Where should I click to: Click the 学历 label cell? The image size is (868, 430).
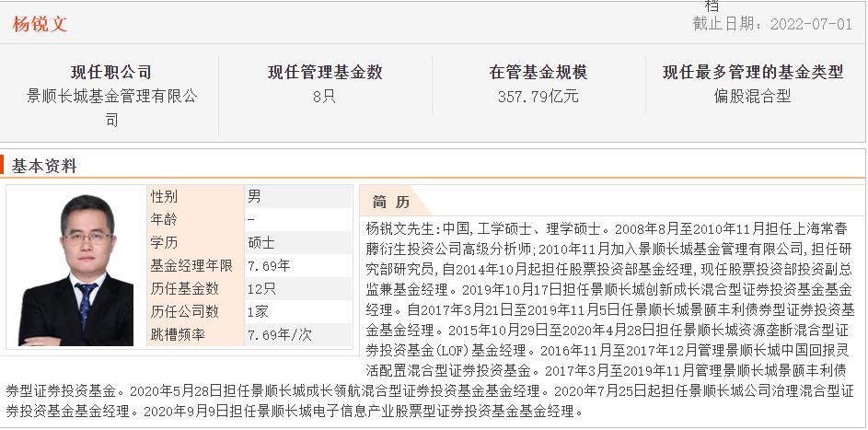pyautogui.click(x=195, y=242)
